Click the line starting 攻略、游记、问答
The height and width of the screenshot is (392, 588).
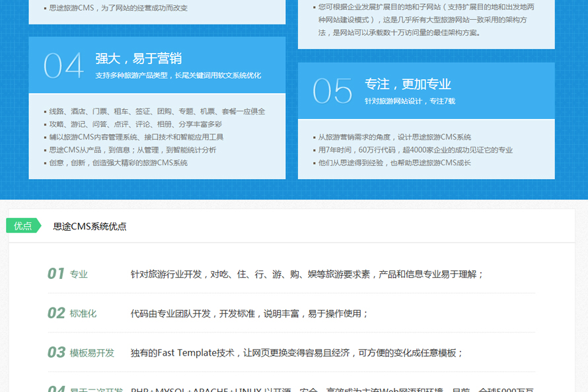(135, 124)
